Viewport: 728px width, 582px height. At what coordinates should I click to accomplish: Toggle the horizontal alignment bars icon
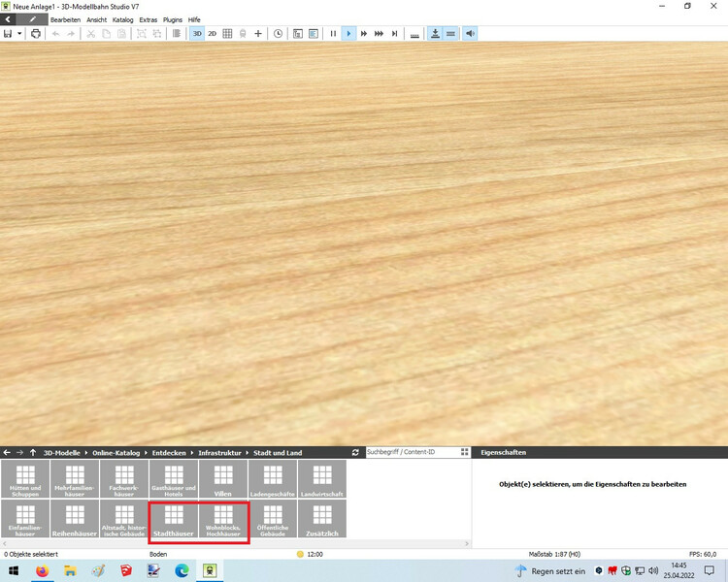450,33
